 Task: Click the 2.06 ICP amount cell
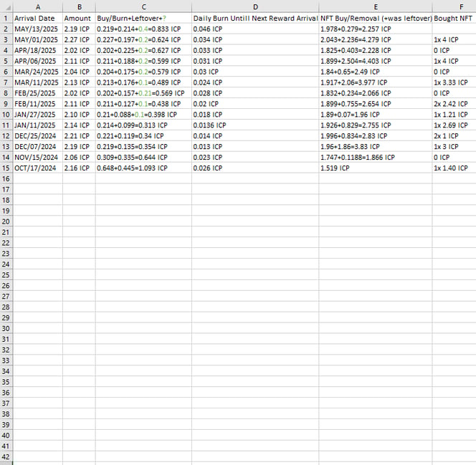tap(79, 157)
